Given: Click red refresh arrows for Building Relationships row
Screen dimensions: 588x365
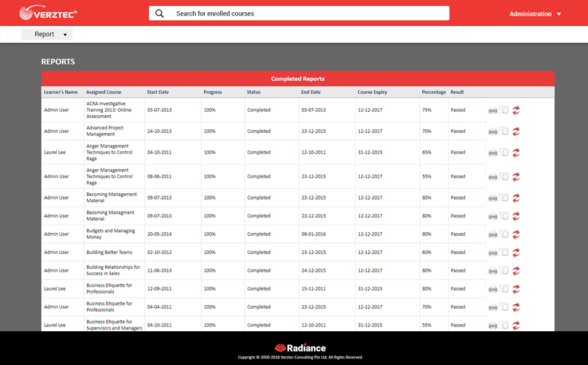Looking at the screenshot, I should (x=516, y=271).
